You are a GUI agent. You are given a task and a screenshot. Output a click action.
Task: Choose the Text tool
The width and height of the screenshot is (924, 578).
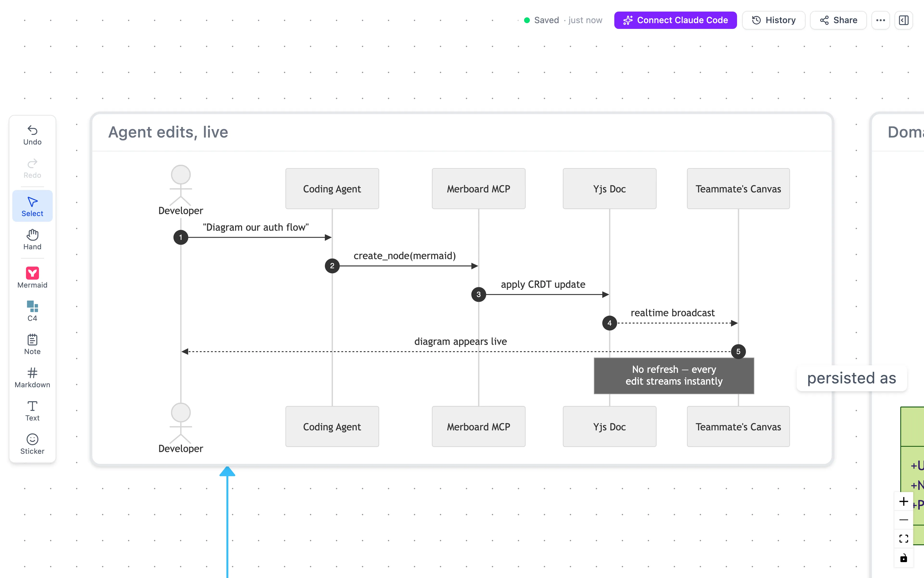click(32, 411)
